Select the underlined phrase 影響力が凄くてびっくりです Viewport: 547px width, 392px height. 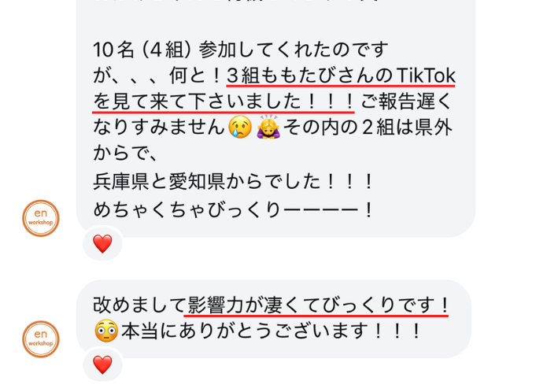coord(312,305)
